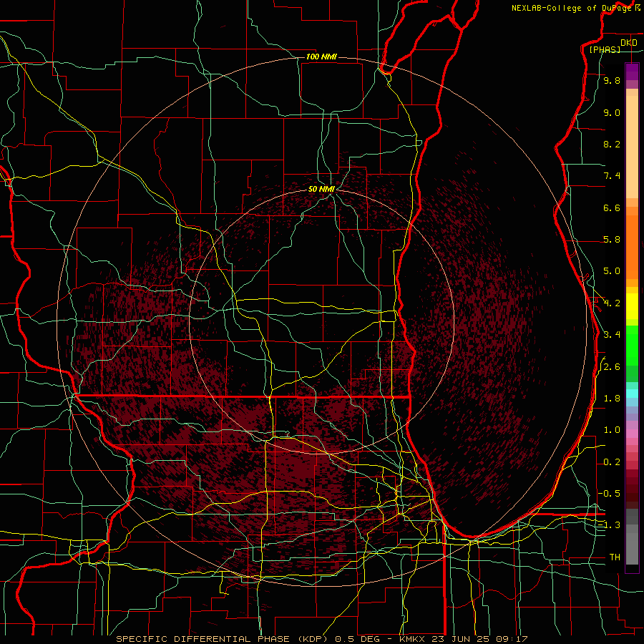644x644 pixels.
Task: Pick the pink segment of the color bar
Action: click(x=632, y=434)
